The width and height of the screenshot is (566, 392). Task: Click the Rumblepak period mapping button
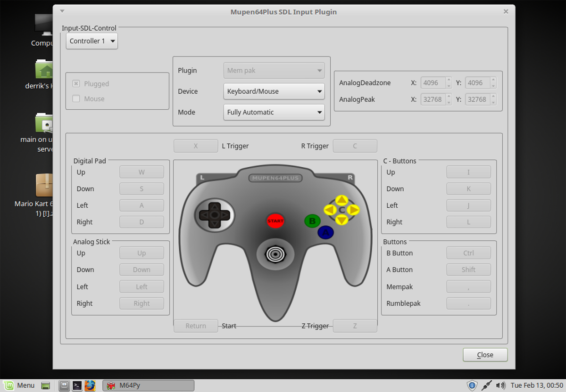[468, 303]
